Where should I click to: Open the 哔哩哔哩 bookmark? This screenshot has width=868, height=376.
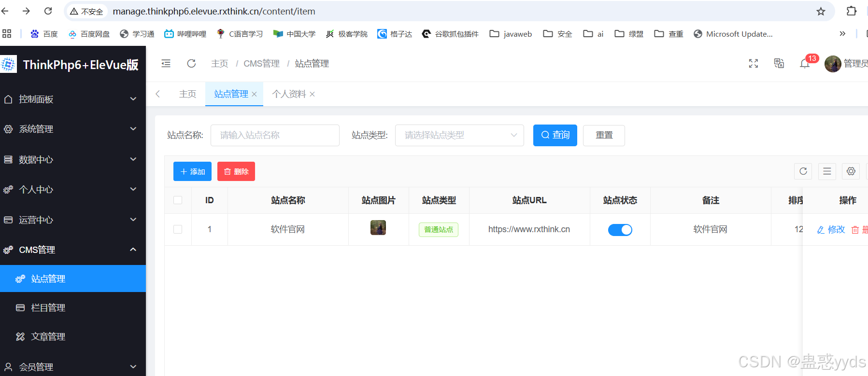coord(185,34)
